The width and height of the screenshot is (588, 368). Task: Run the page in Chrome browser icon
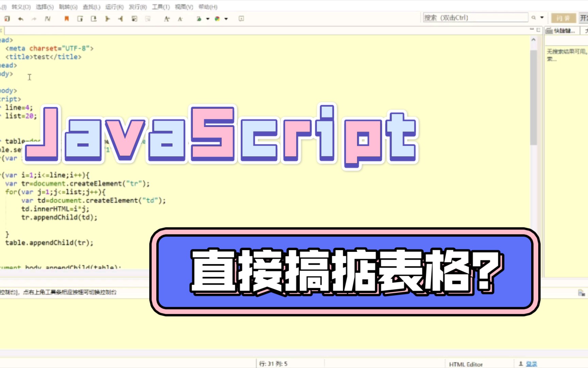[x=217, y=19]
